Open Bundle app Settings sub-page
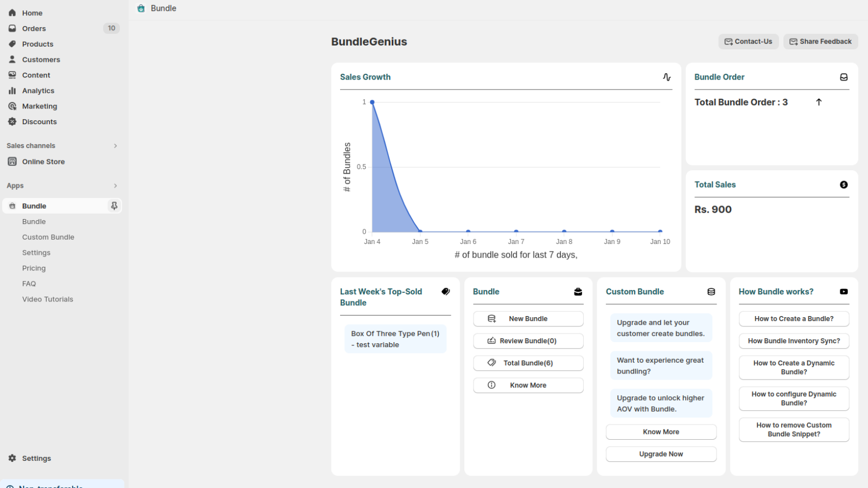 click(x=36, y=253)
